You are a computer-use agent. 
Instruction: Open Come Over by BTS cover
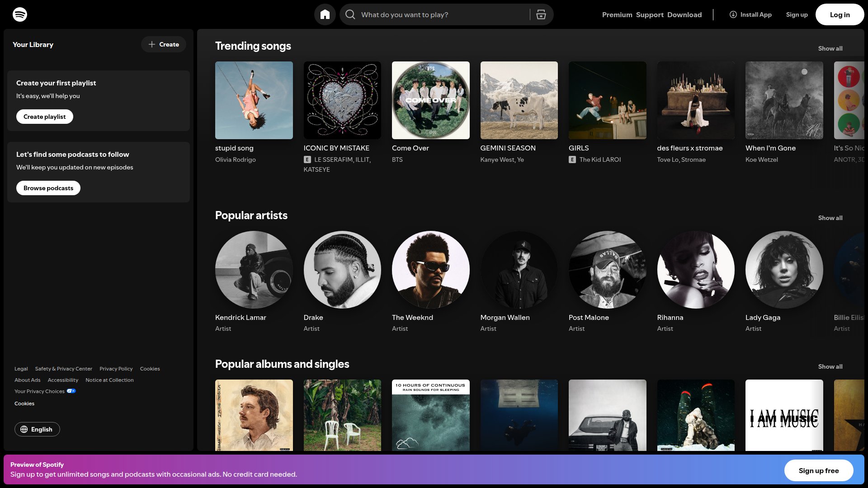[x=431, y=100]
